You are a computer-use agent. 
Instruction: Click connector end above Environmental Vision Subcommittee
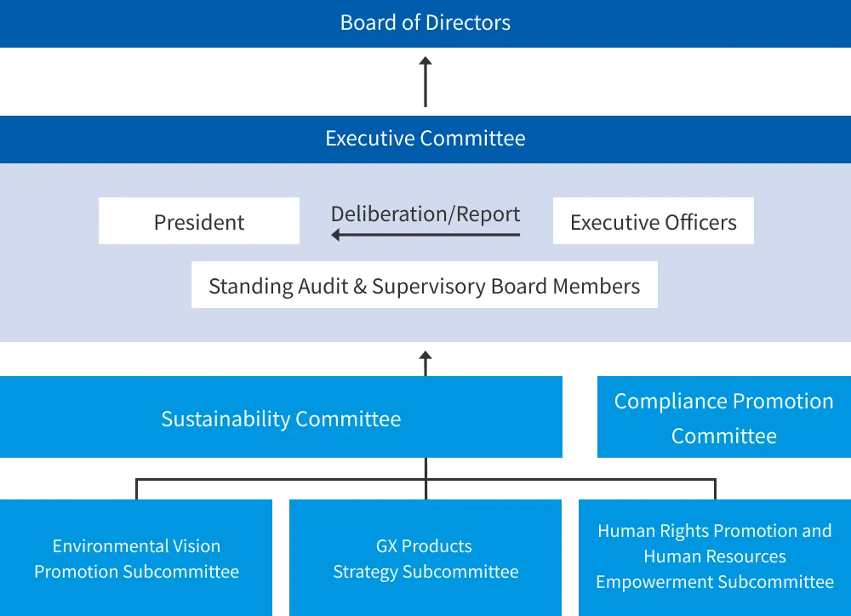136,488
